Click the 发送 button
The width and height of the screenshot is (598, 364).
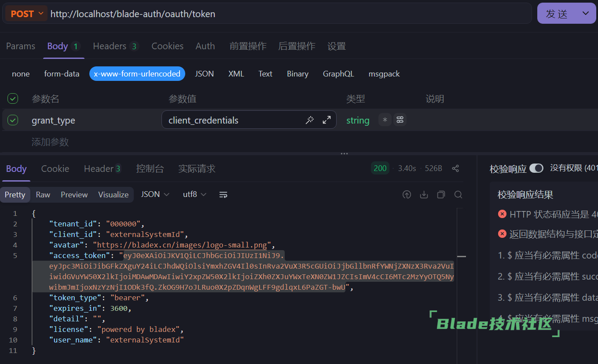coord(557,14)
